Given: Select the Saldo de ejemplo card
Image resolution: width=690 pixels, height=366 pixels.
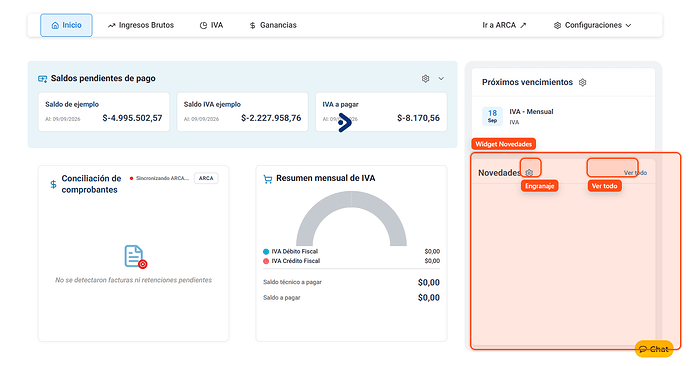Looking at the screenshot, I should point(104,112).
